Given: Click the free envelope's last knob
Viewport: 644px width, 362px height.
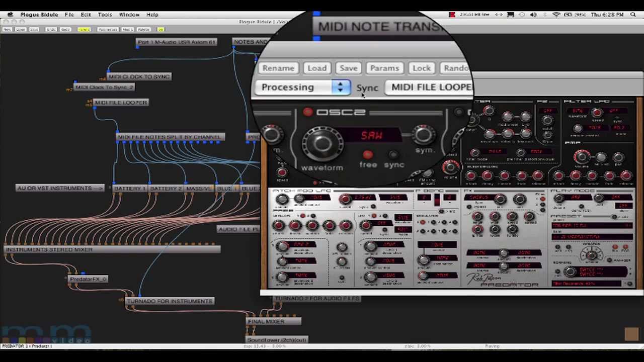Looking at the screenshot, I should click(346, 226).
